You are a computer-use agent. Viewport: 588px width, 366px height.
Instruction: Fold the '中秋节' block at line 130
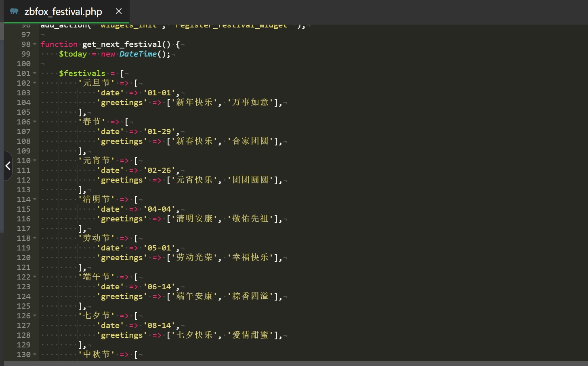pos(35,354)
